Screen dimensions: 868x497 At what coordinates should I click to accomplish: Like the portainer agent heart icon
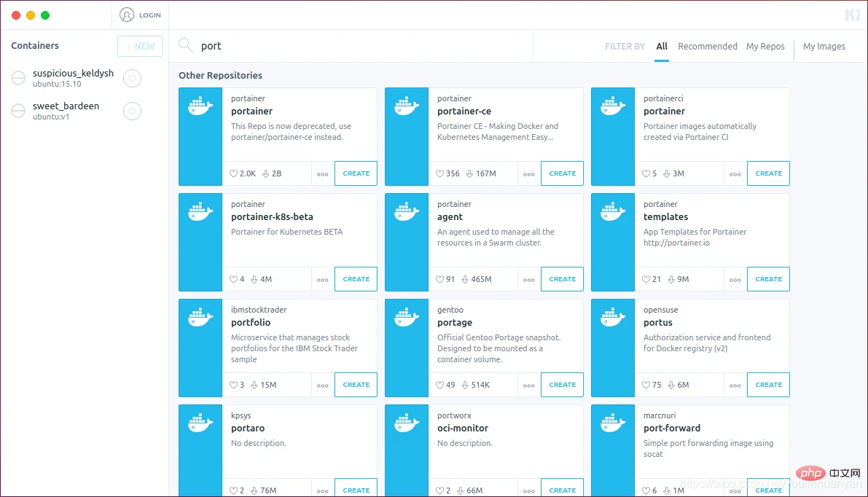tap(439, 280)
